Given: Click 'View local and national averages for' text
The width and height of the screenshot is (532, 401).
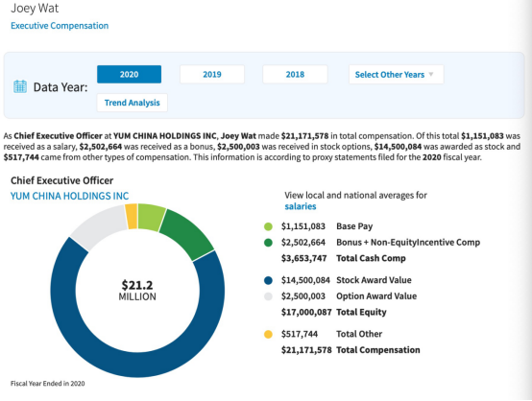Looking at the screenshot, I should coord(355,196).
